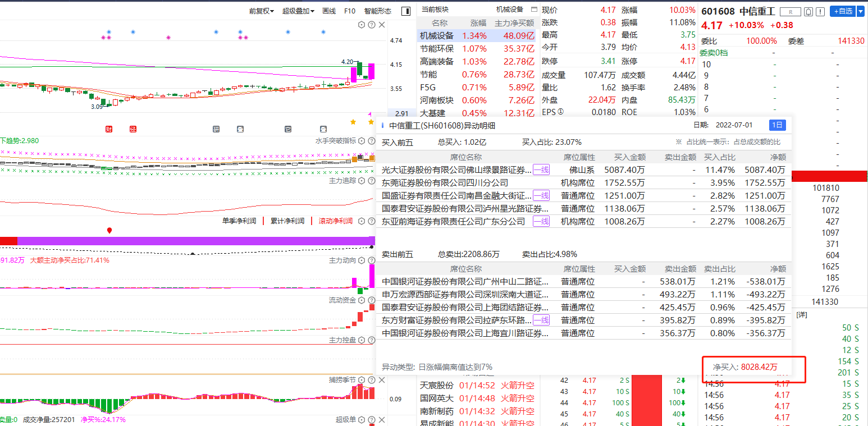This screenshot has width=868, height=426.
Task: Open settings icon beside 主力追踪
Action: [x=362, y=181]
